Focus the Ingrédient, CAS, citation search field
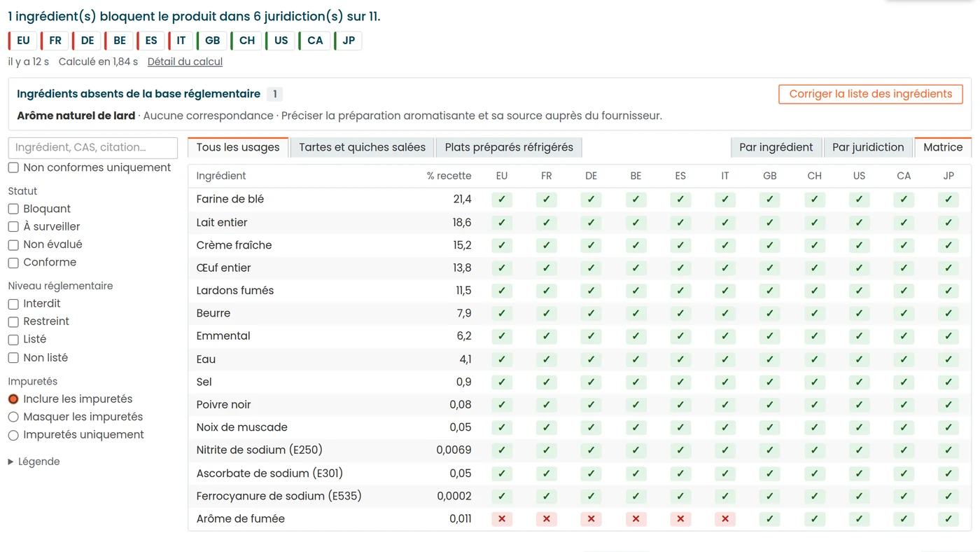Screen dimensions: 980x552 tap(93, 148)
